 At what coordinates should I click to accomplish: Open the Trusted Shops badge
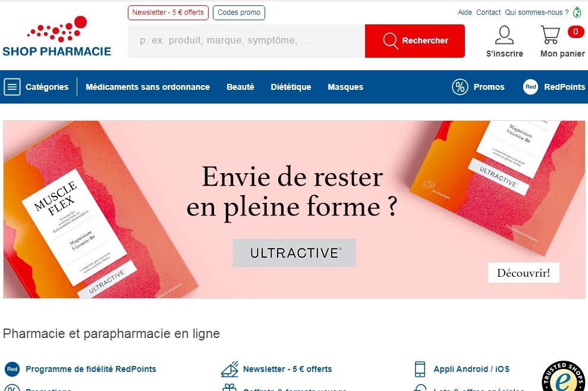click(564, 376)
